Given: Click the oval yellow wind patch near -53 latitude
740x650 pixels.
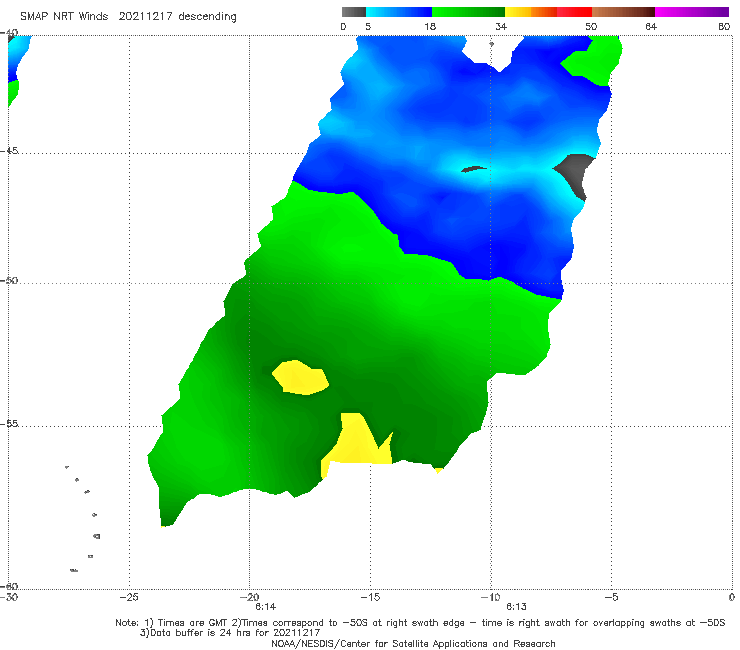Looking at the screenshot, I should (x=300, y=378).
